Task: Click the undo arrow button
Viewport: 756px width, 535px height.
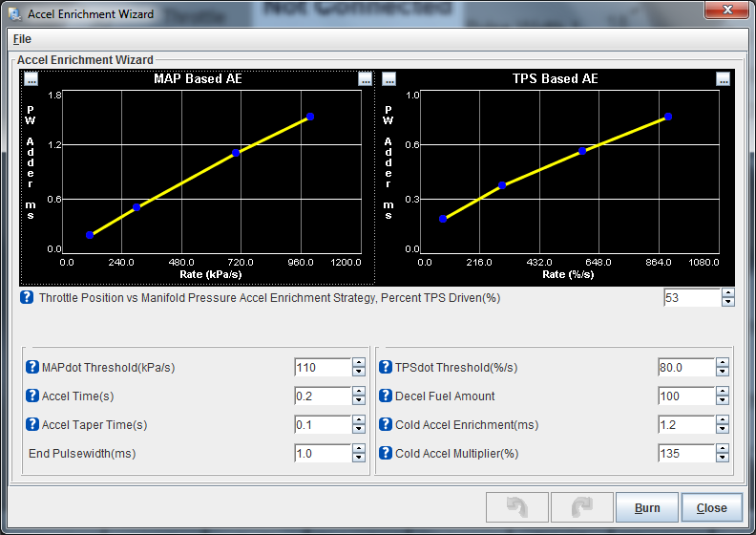Action: (x=516, y=507)
